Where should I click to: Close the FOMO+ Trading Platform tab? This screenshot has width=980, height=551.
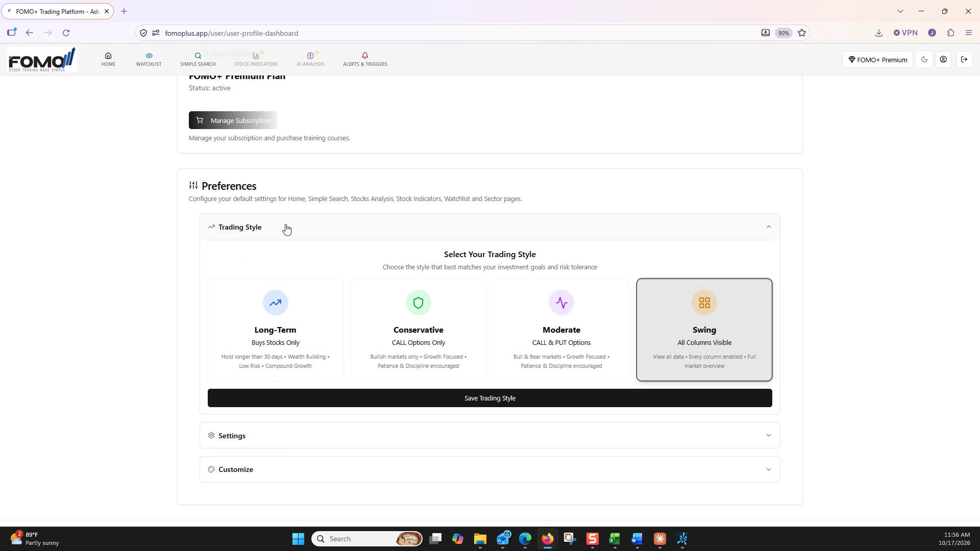tap(107, 11)
